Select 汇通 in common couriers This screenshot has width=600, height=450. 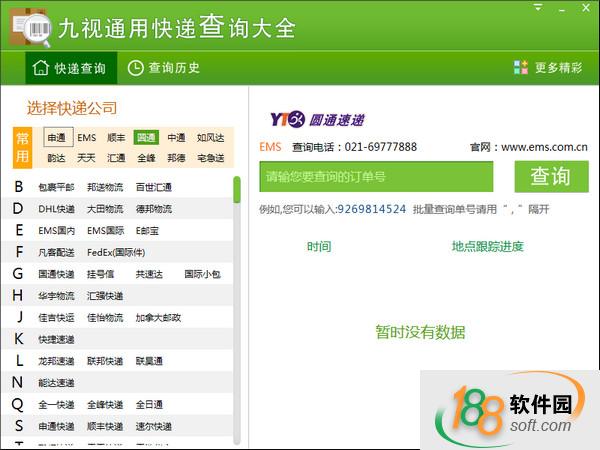tap(116, 158)
